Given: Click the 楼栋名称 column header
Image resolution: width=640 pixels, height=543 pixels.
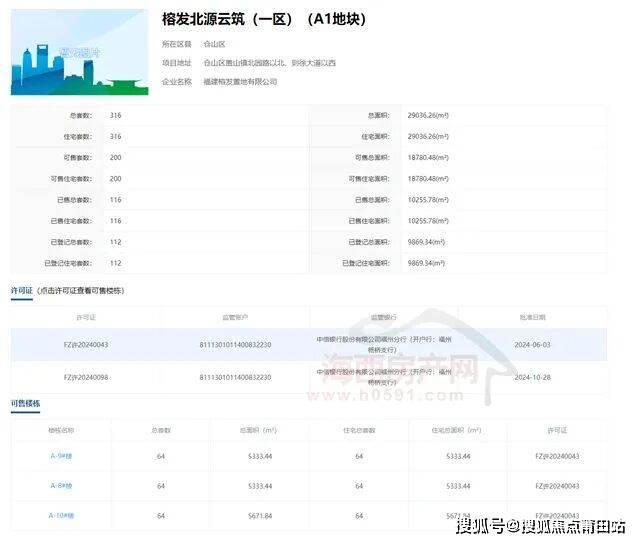Looking at the screenshot, I should pyautogui.click(x=62, y=429).
